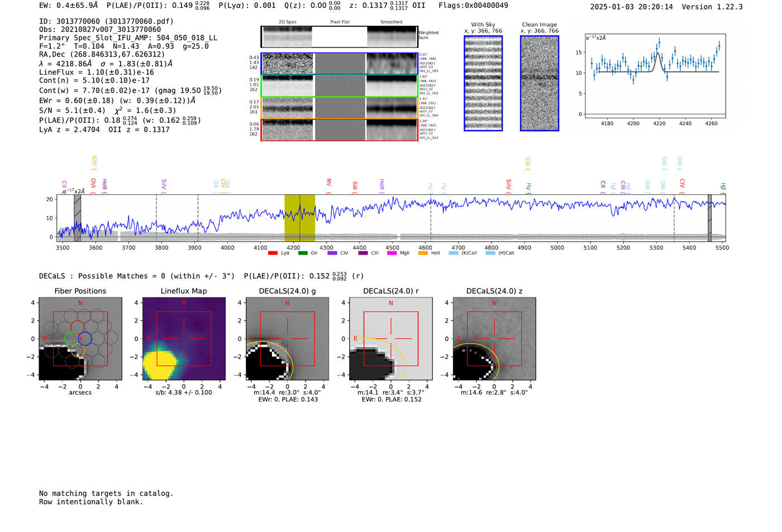Open the DECaLS z-band image
782x532 pixels.
(494, 339)
